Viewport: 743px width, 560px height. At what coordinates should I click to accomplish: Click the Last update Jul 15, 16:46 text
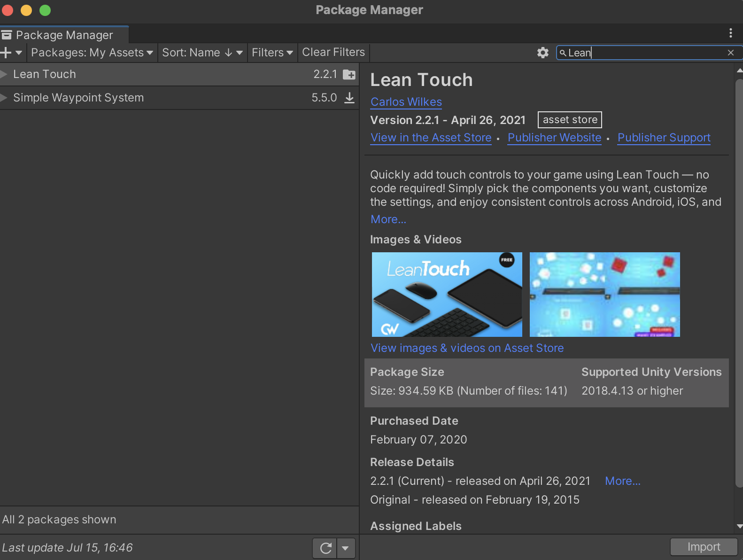67,548
